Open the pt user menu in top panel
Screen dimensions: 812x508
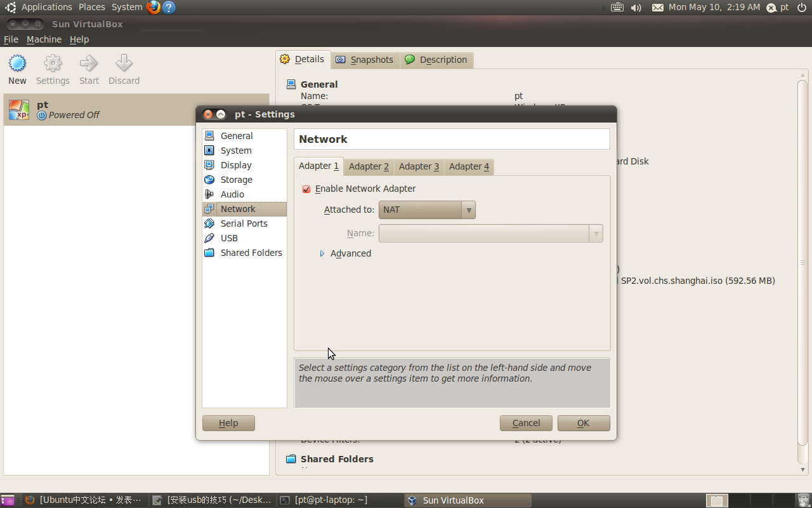click(x=778, y=7)
